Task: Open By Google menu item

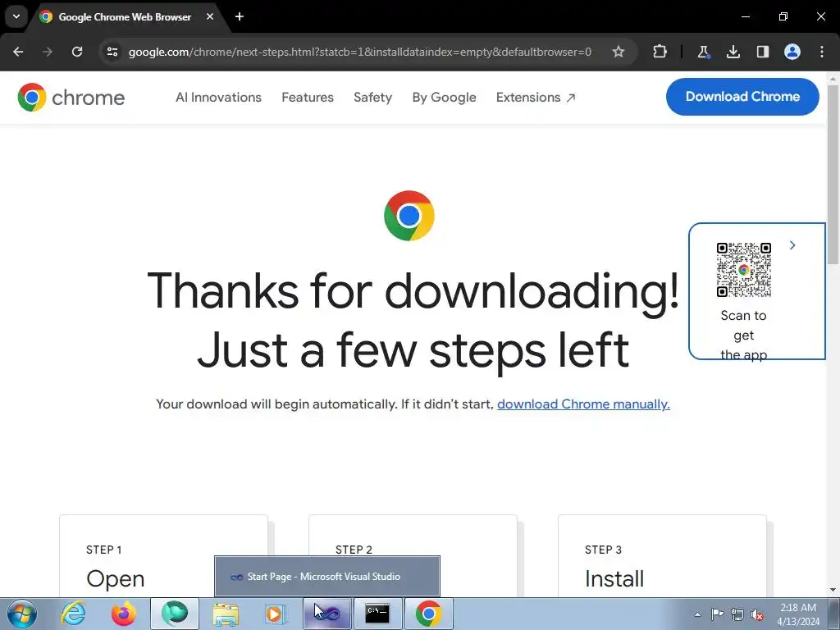Action: [x=444, y=98]
